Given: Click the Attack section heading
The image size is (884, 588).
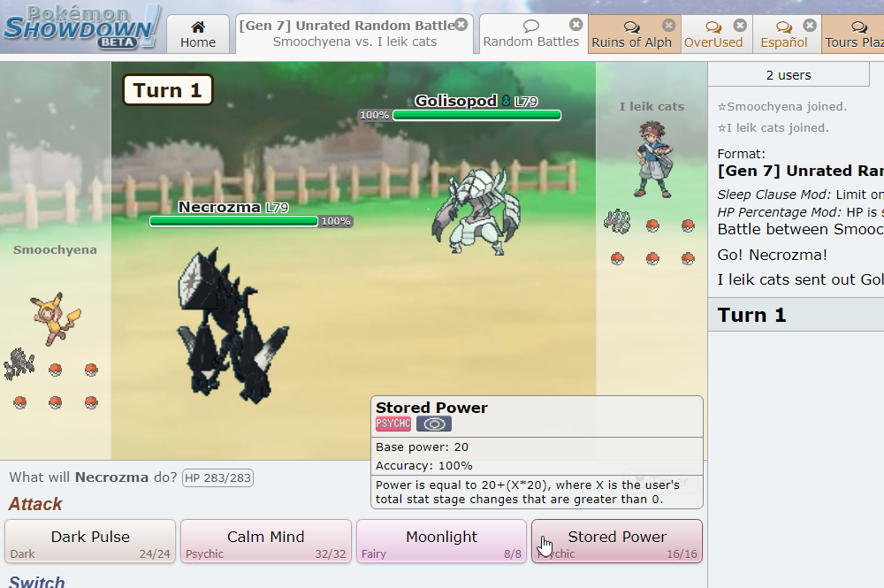Looking at the screenshot, I should [35, 503].
